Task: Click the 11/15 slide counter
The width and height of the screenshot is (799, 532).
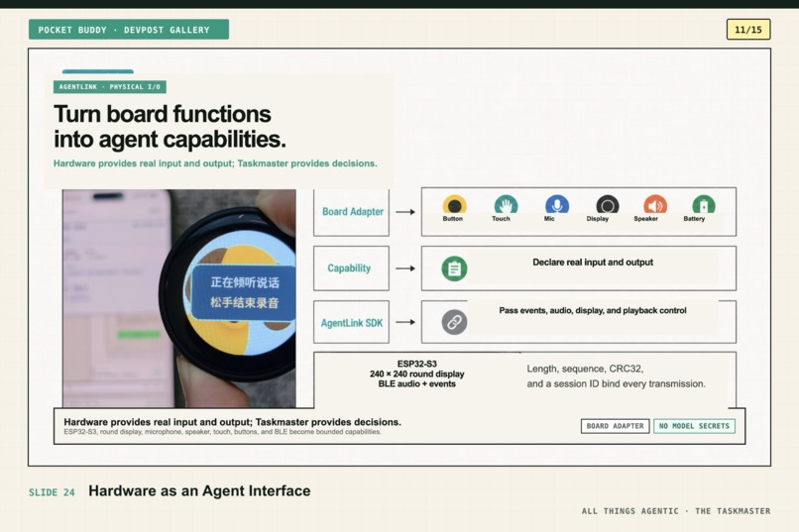Action: 748,30
